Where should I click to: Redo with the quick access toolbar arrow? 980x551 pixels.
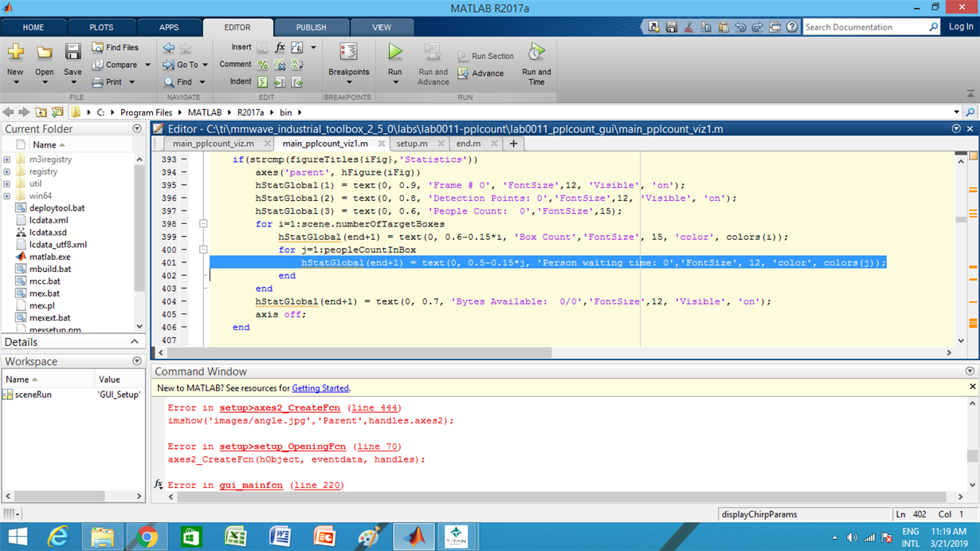(x=757, y=27)
